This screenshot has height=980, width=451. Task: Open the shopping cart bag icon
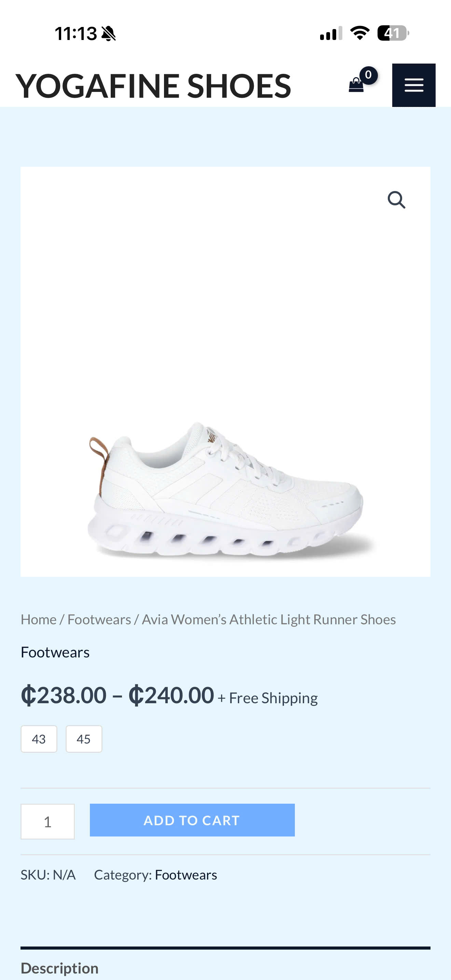(x=356, y=85)
